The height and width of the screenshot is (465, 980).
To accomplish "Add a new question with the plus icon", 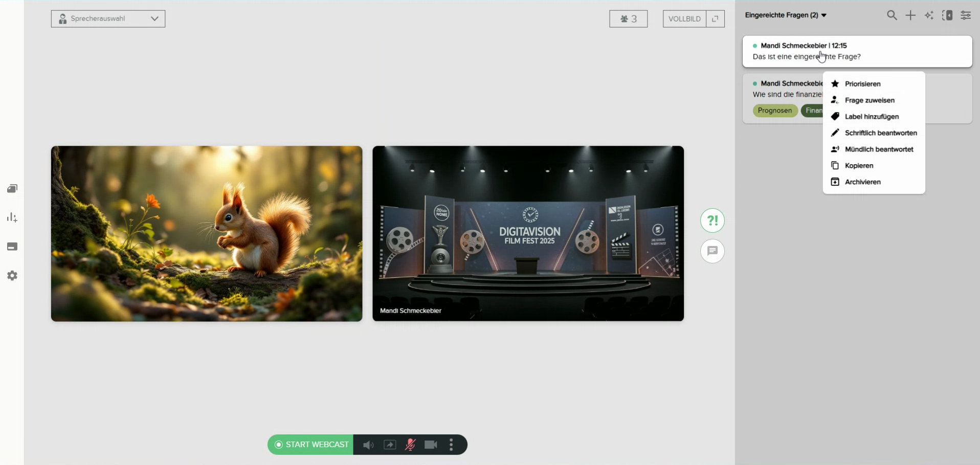I will click(x=910, y=16).
